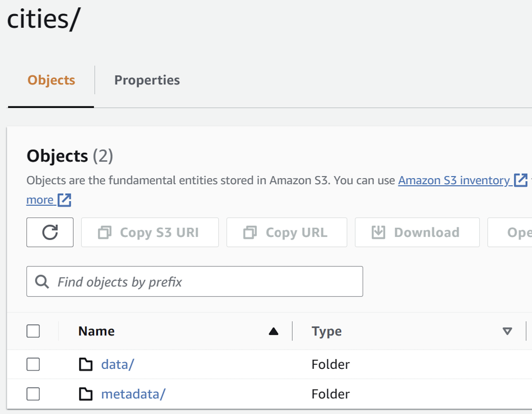Click the Objects (2) section heading
Image resolution: width=532 pixels, height=414 pixels.
pos(70,156)
